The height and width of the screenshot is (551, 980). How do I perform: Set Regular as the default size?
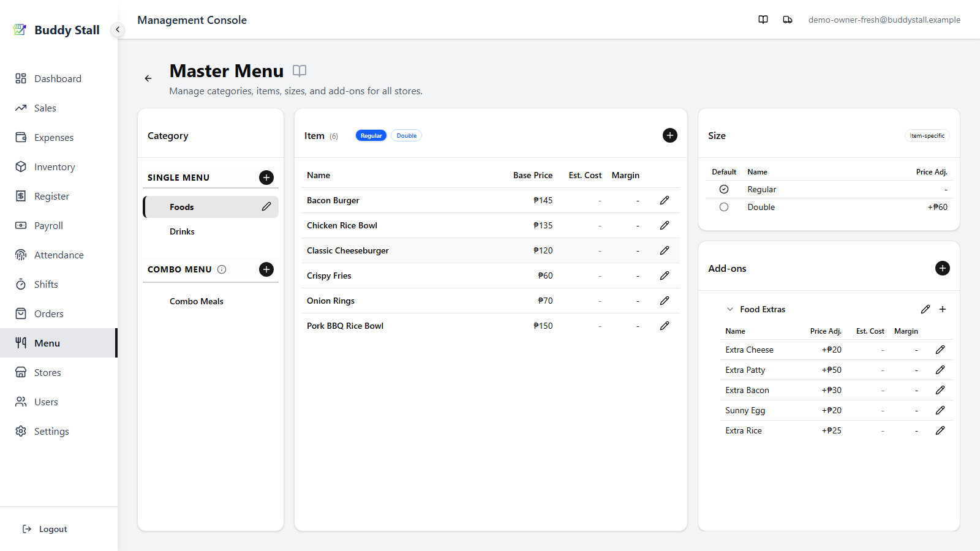click(x=724, y=189)
